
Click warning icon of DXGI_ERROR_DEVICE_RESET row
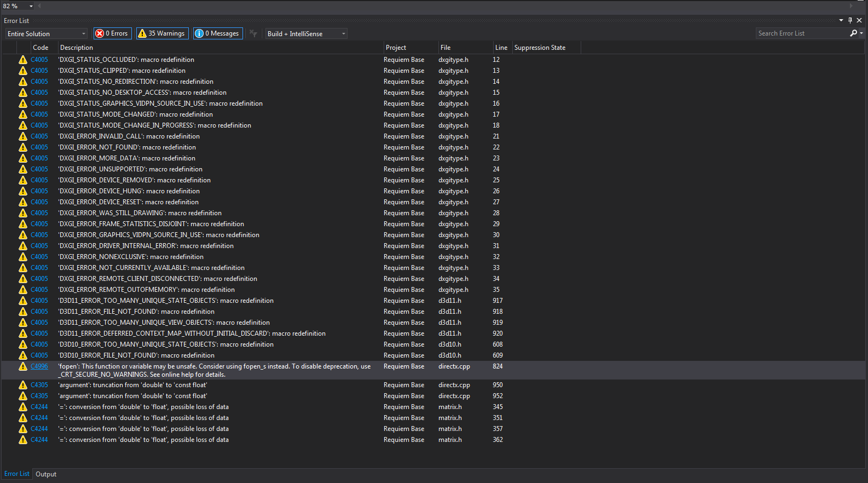[x=23, y=202]
